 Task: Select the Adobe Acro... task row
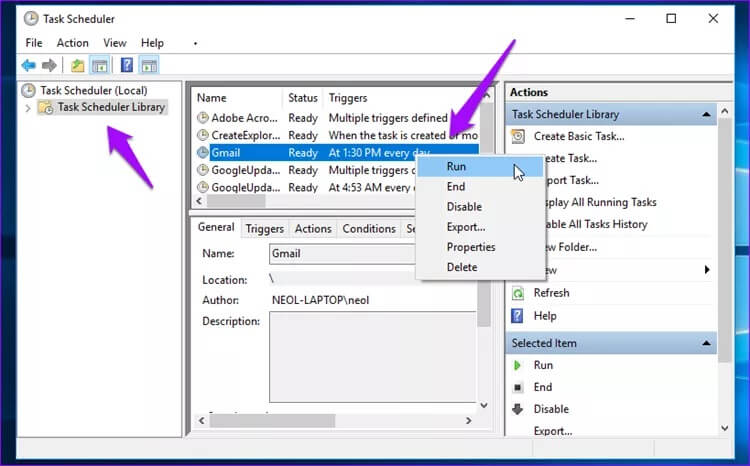[337, 117]
